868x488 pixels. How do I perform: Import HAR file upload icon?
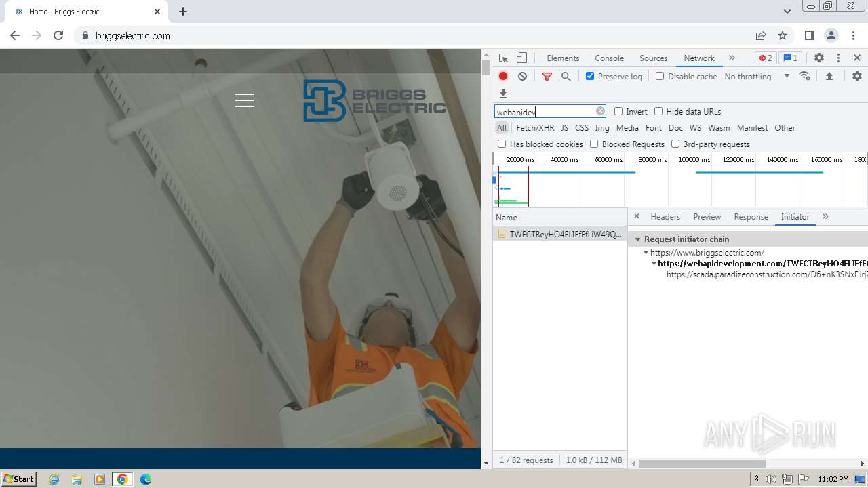click(829, 76)
